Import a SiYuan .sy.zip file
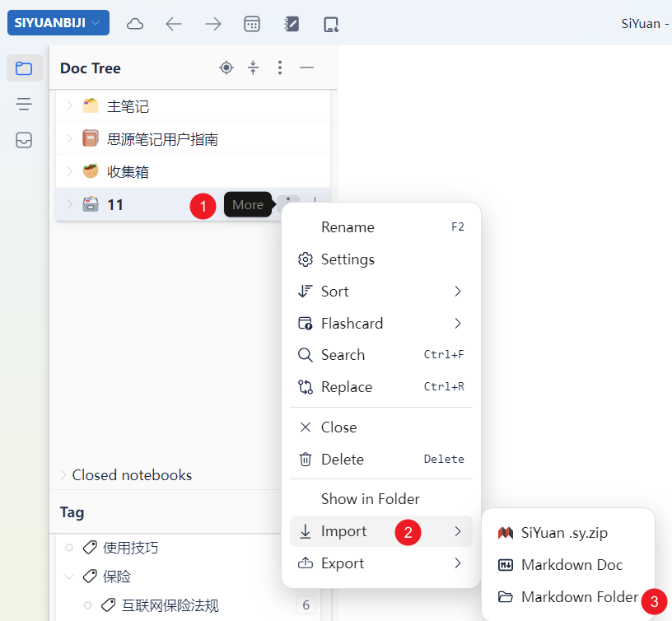This screenshot has height=621, width=672. tap(564, 533)
